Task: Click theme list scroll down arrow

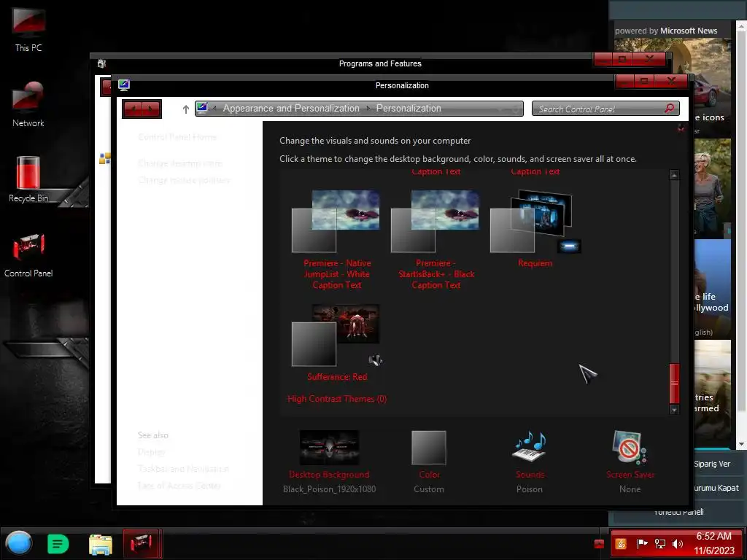Action: tap(673, 410)
